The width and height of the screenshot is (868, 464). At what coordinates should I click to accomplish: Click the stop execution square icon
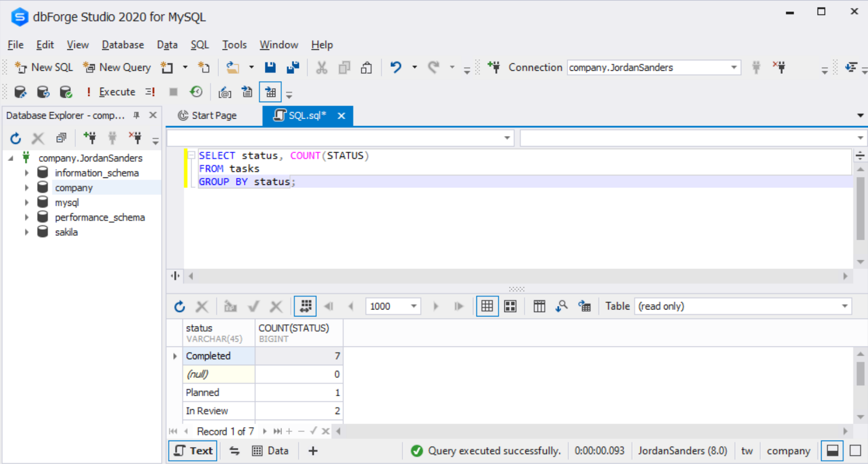coord(174,92)
